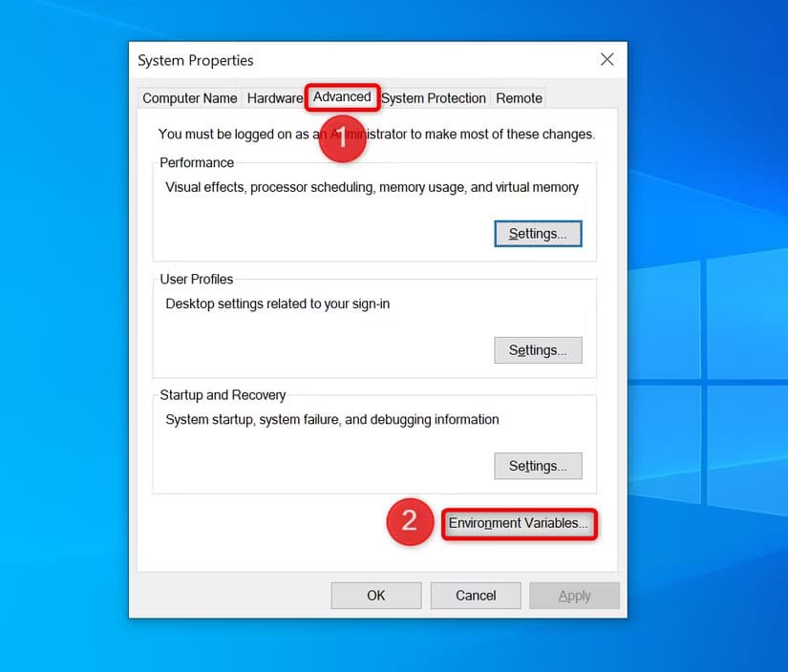Click the User Profiles group label

click(197, 280)
